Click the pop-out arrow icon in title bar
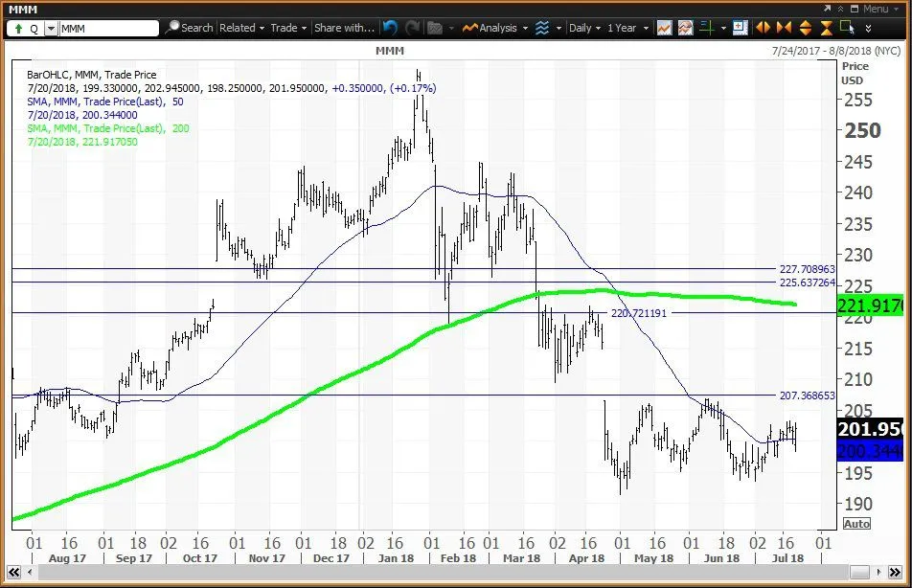 (x=828, y=9)
